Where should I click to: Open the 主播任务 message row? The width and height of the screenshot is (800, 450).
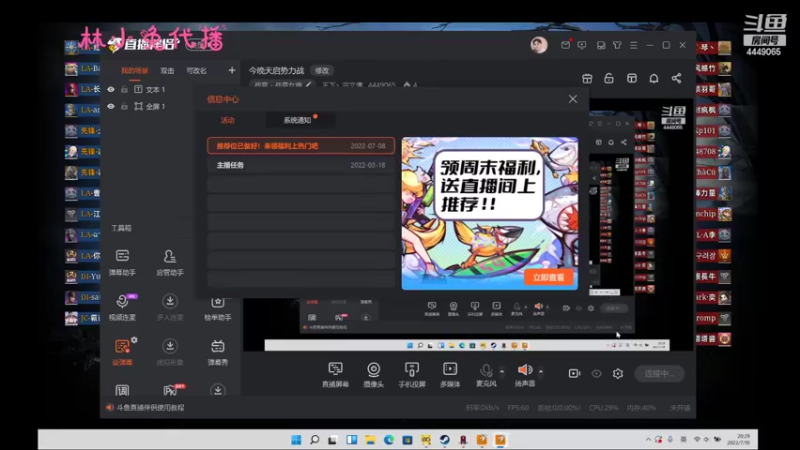pyautogui.click(x=301, y=165)
